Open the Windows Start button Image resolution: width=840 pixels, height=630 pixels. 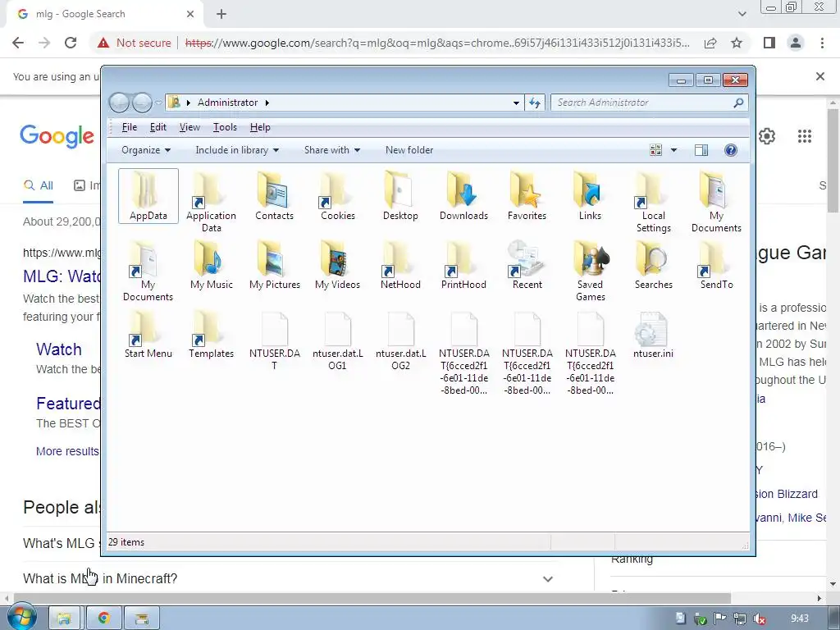(21, 617)
